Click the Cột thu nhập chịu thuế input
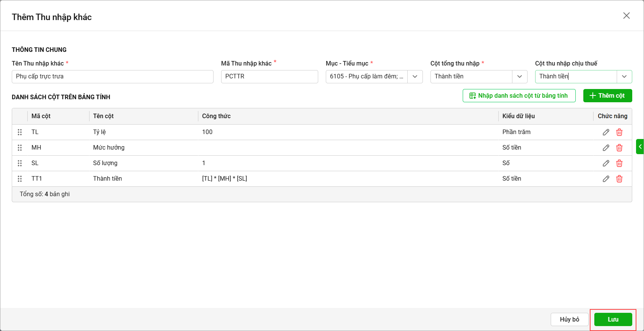 [576, 77]
